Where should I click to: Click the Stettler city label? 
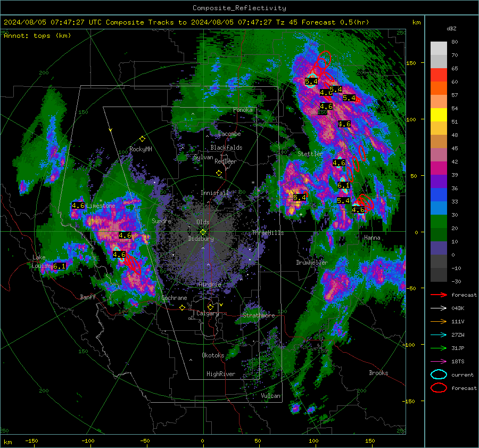click(x=310, y=154)
